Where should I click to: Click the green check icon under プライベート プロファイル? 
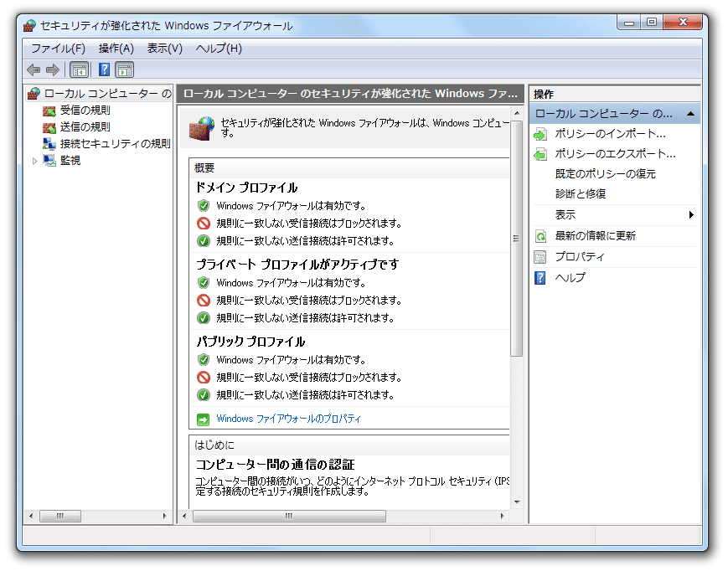click(x=203, y=318)
